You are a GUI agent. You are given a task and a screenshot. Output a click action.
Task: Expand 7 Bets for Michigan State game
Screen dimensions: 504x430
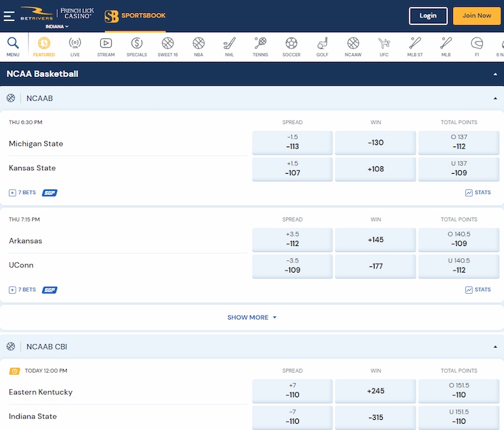22,193
